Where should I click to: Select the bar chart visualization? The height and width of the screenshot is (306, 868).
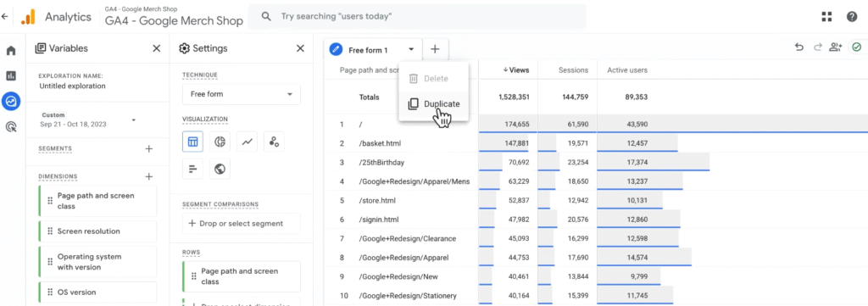pos(192,169)
